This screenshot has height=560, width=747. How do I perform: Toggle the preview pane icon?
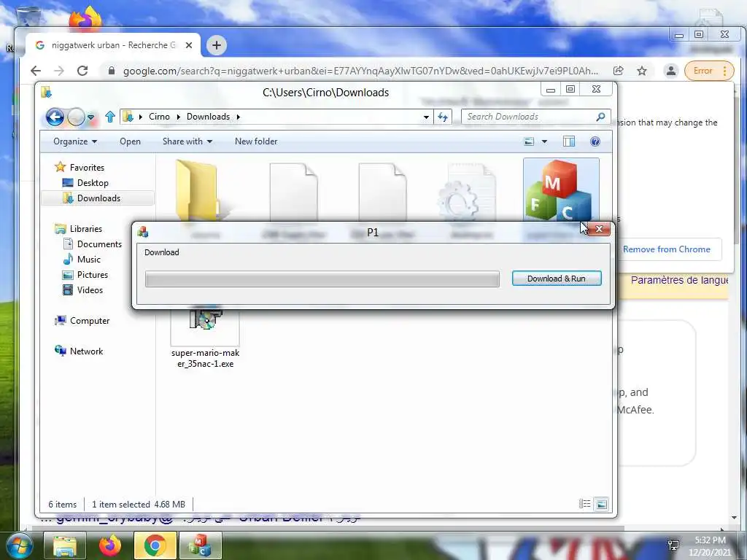[569, 141]
